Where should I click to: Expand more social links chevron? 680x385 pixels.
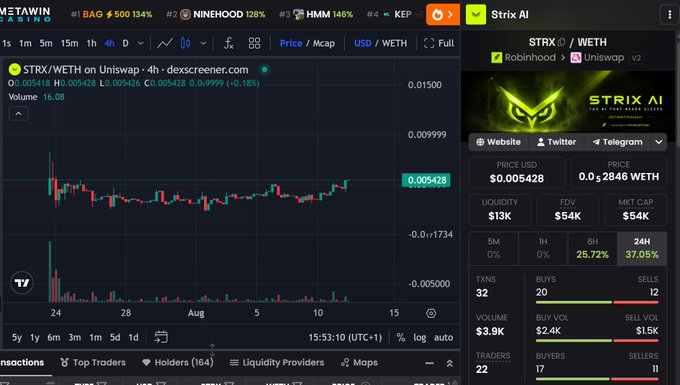point(659,142)
